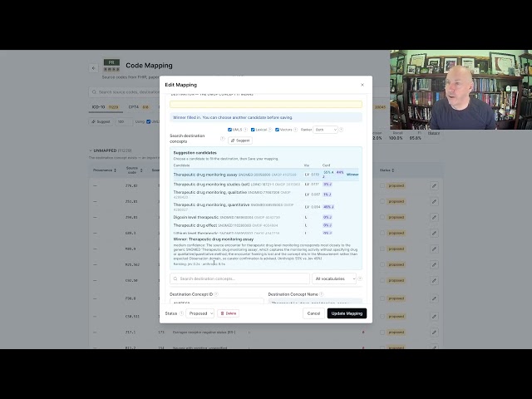532x399 pixels.
Task: Open help icon beside Search destination concepts label
Action: pos(222,139)
